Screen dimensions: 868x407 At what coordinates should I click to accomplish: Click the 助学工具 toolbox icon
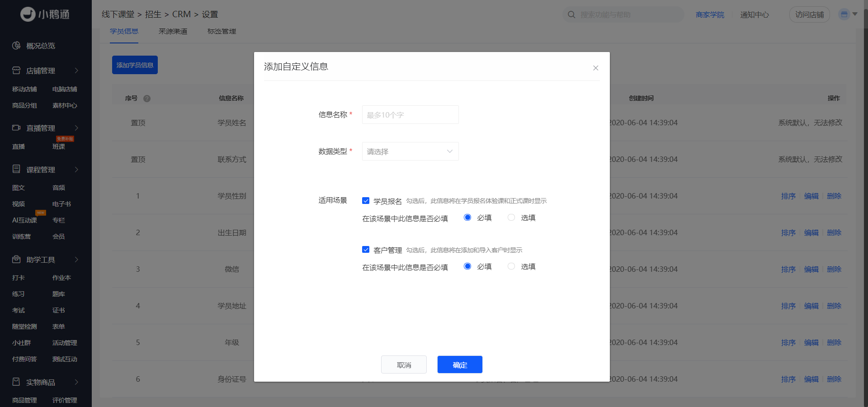click(x=16, y=259)
